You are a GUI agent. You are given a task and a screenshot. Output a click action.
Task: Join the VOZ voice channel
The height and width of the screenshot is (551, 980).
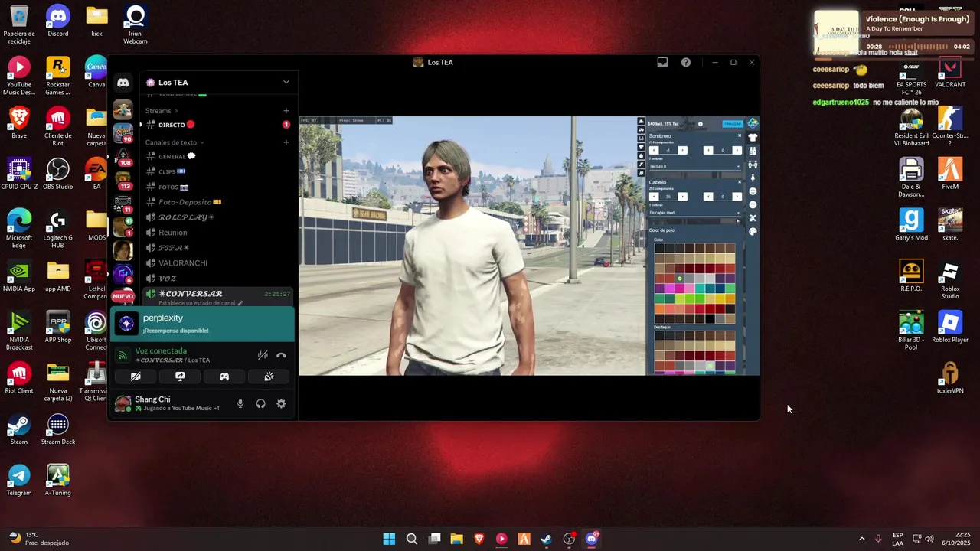point(217,279)
